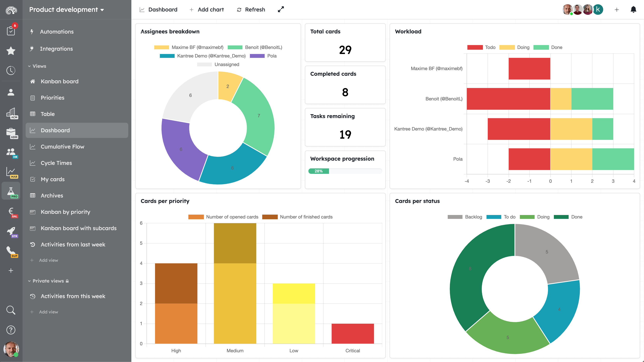Click Add chart
644x362 pixels.
[207, 10]
